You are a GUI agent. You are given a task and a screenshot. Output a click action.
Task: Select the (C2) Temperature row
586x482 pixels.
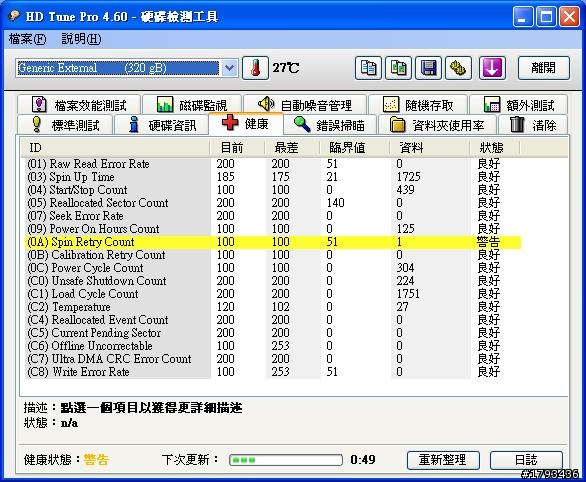[273, 307]
